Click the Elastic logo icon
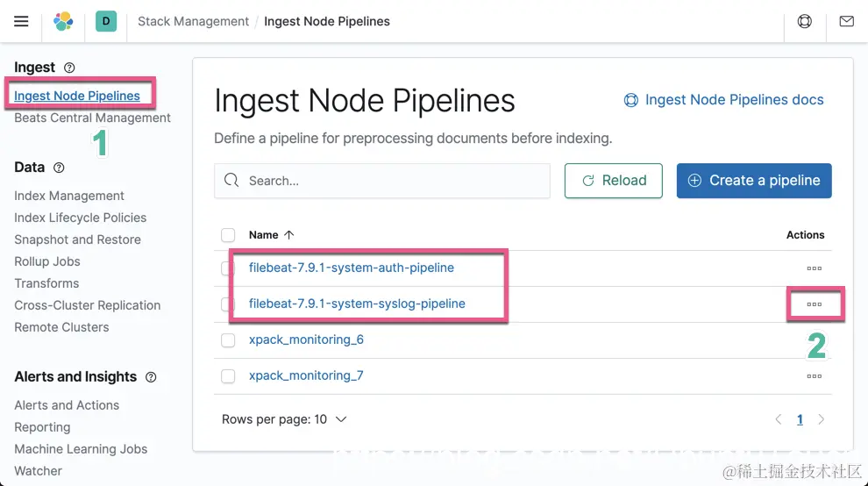Screen dimensions: 868x486 click(63, 21)
